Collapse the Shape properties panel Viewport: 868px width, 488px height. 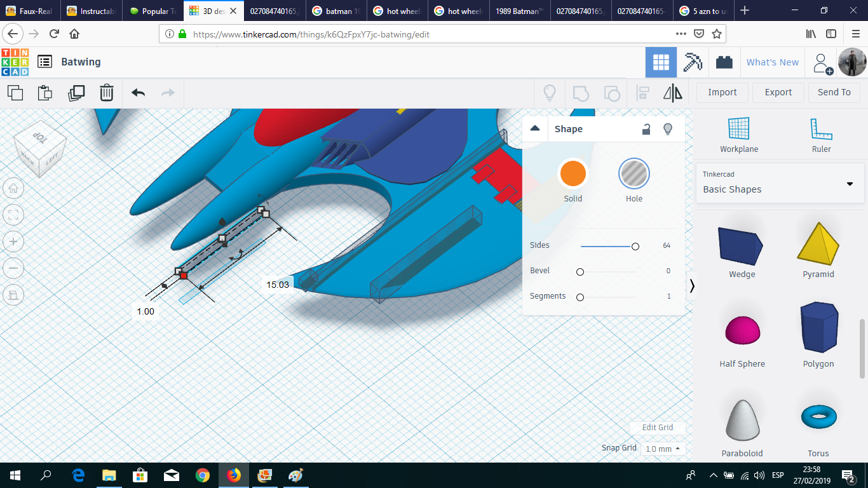pos(535,128)
